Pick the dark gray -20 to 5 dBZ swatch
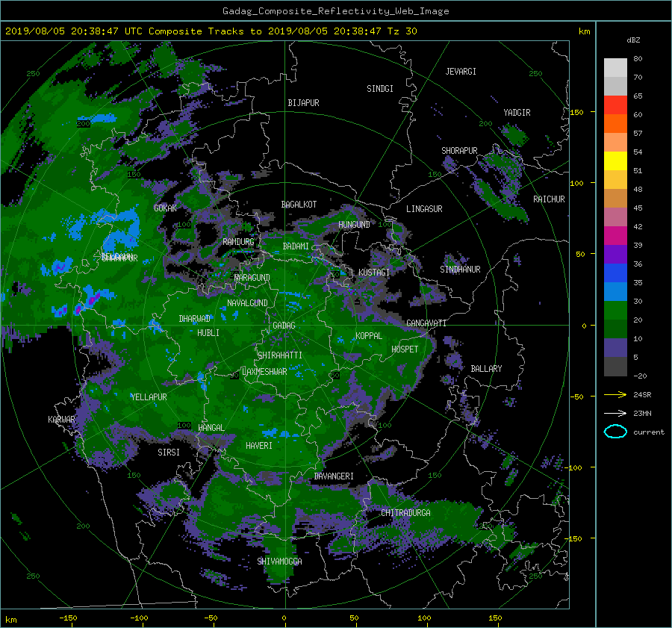 [615, 367]
